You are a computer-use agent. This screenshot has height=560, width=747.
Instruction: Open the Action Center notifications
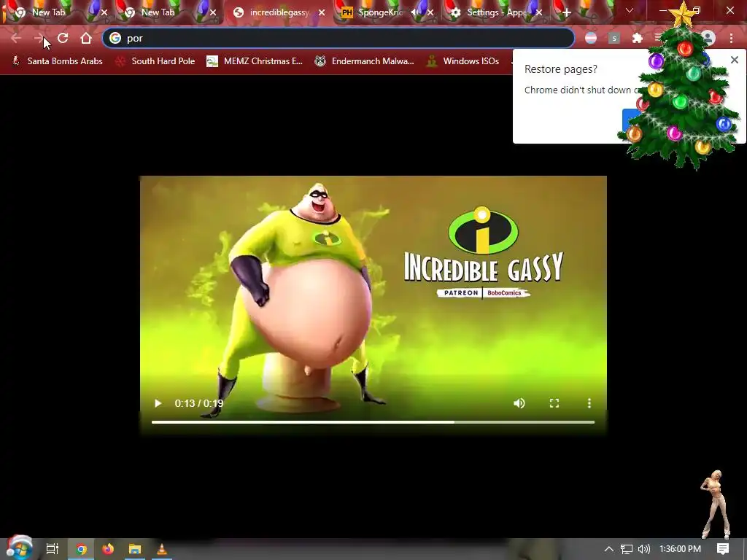coord(723,549)
